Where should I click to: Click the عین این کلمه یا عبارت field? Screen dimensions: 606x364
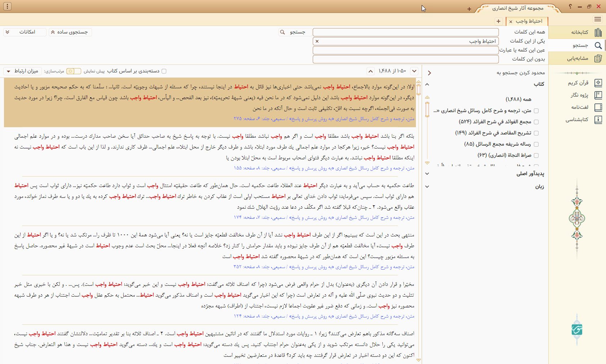point(405,50)
